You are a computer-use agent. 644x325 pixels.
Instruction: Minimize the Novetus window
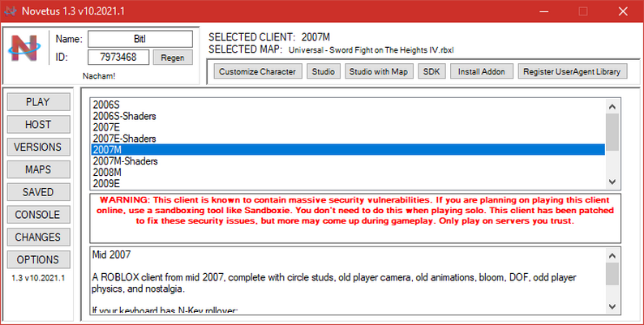pyautogui.click(x=543, y=11)
